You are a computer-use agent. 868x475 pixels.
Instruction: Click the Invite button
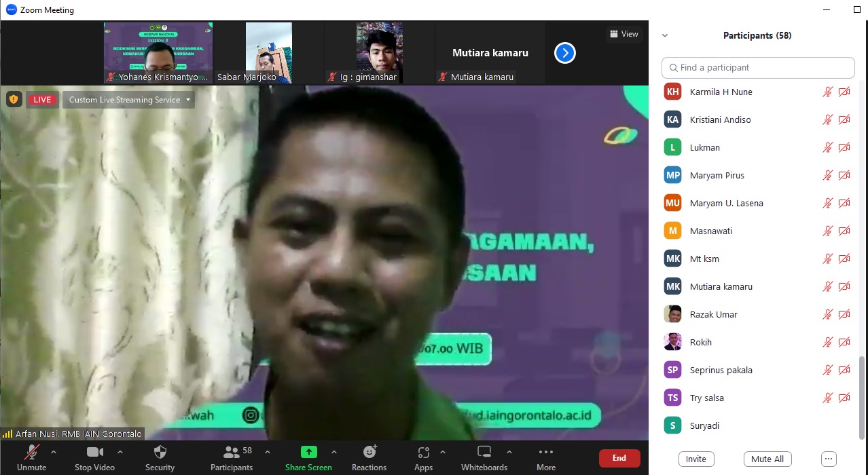pos(695,459)
